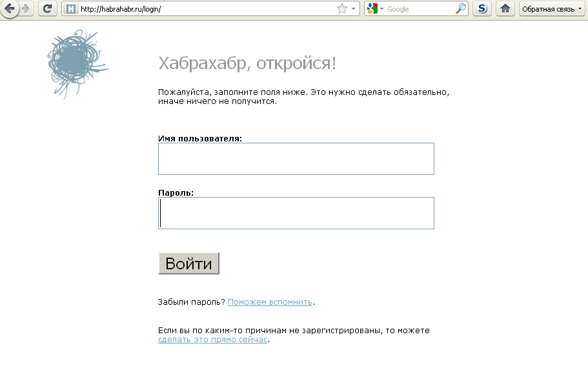The image size is (588, 370).
Task: Reload the page with the refresh icon
Action: [47, 8]
